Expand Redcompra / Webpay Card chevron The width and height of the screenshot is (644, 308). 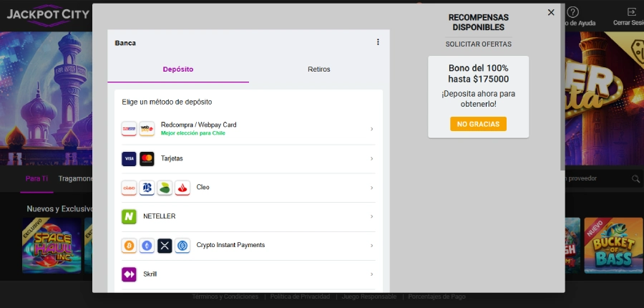click(371, 129)
